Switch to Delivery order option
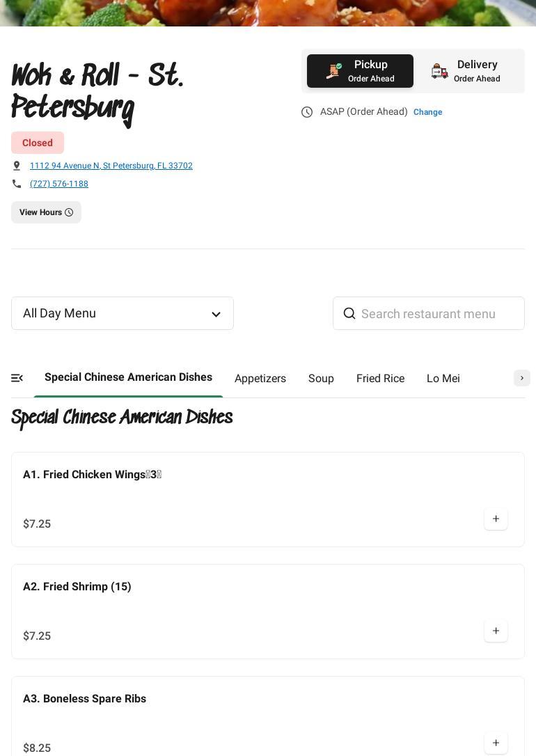 (466, 71)
